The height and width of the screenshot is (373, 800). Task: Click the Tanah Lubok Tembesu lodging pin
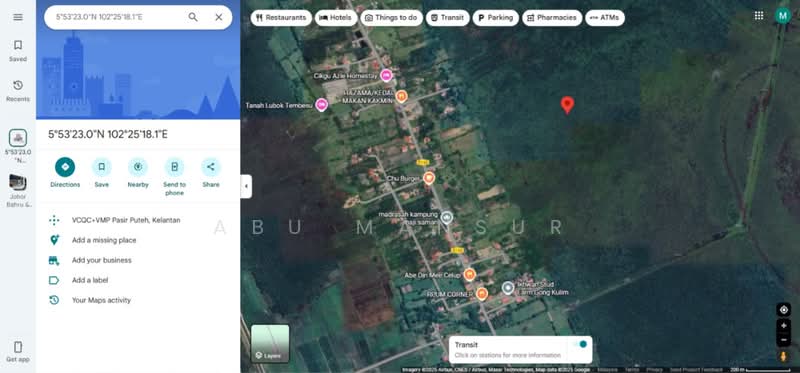[x=321, y=105]
